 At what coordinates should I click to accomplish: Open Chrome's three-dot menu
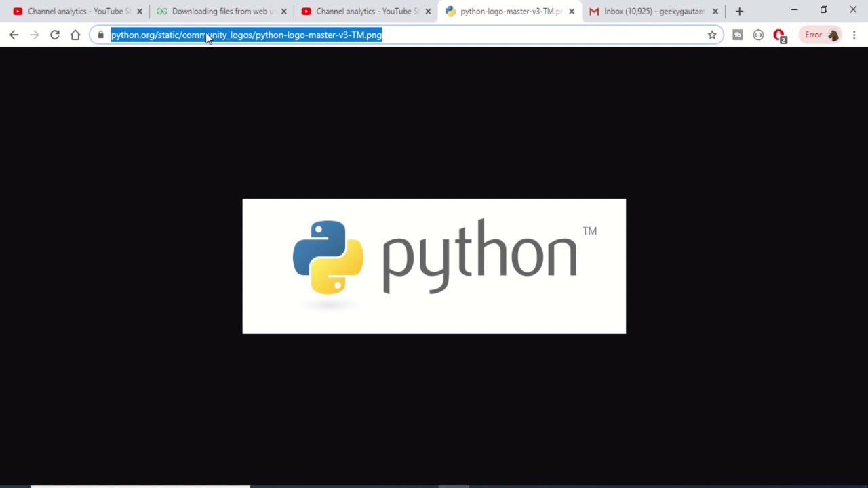854,35
